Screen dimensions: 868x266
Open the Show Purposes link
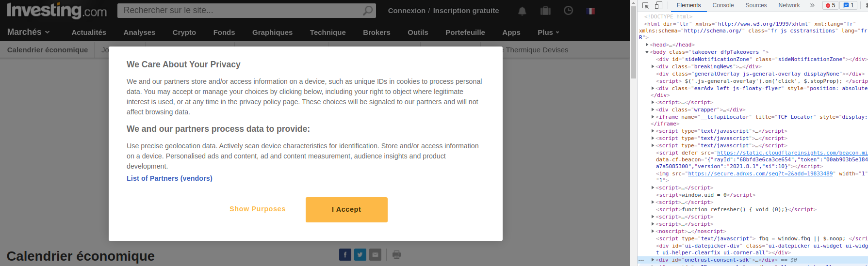[257, 209]
